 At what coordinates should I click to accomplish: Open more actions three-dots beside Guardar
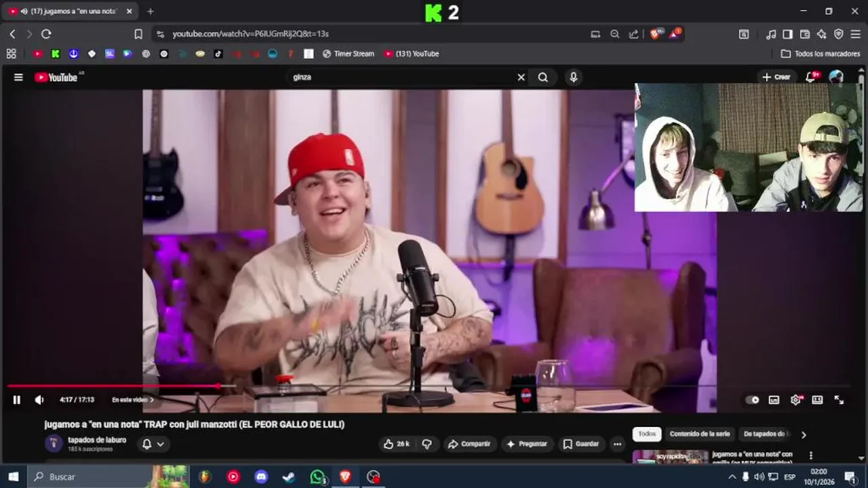coord(617,444)
